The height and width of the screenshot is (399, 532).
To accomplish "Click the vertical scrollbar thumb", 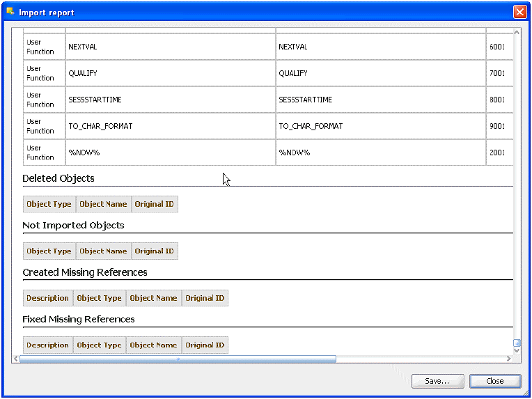I will [517, 343].
